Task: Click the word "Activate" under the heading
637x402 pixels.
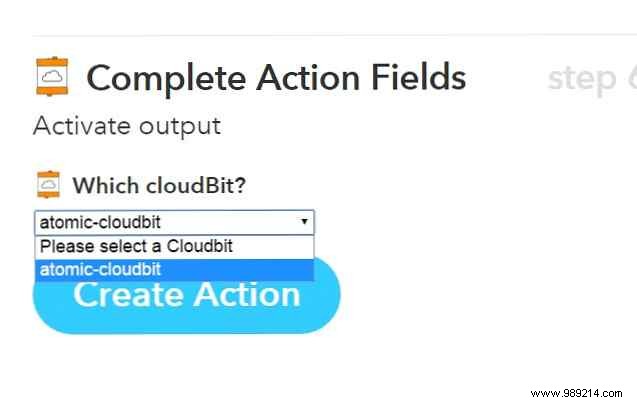Action: [82, 127]
